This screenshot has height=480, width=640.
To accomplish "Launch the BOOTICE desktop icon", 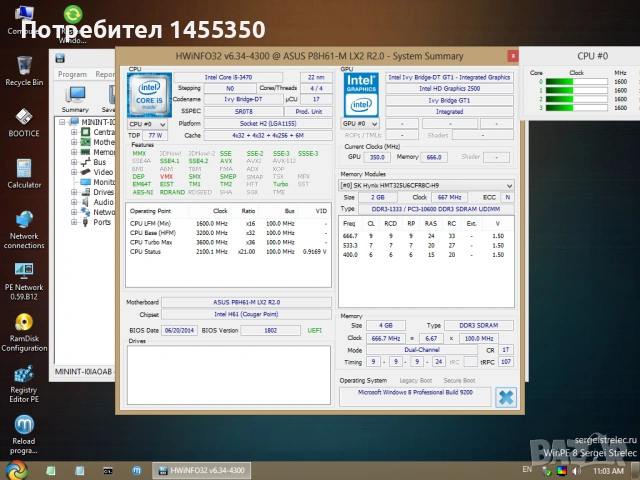I will click(24, 122).
